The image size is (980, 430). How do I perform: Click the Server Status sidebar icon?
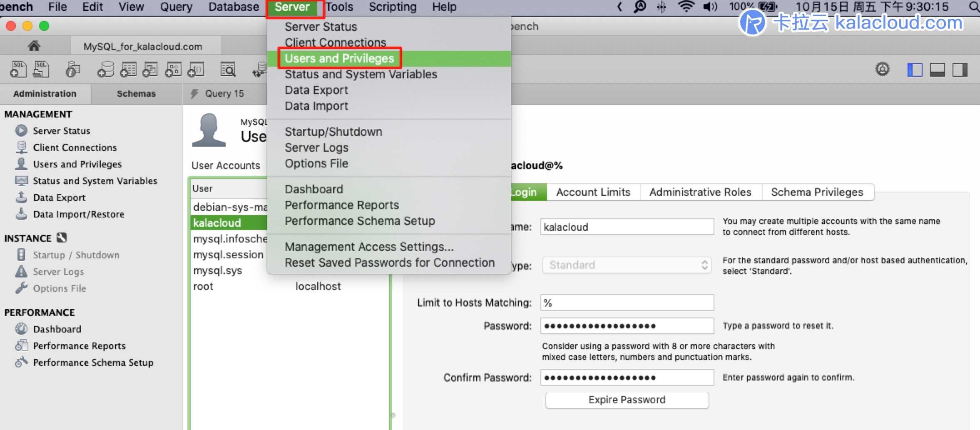(21, 131)
